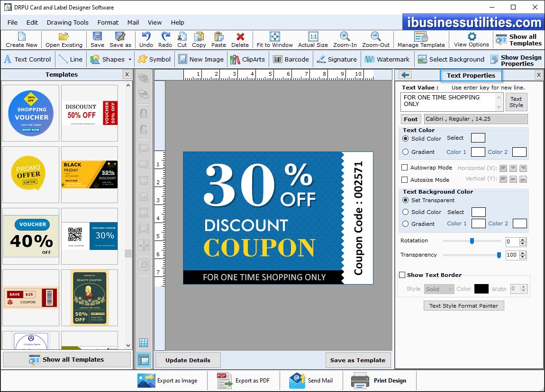This screenshot has width=545, height=392.
Task: Open the Drawing Tools menu
Action: pyautogui.click(x=67, y=22)
